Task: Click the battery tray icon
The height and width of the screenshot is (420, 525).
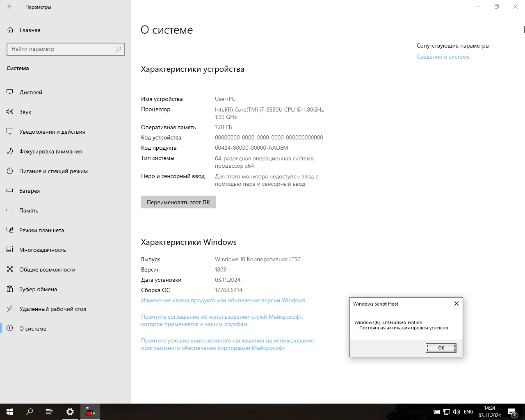Action: point(437,412)
